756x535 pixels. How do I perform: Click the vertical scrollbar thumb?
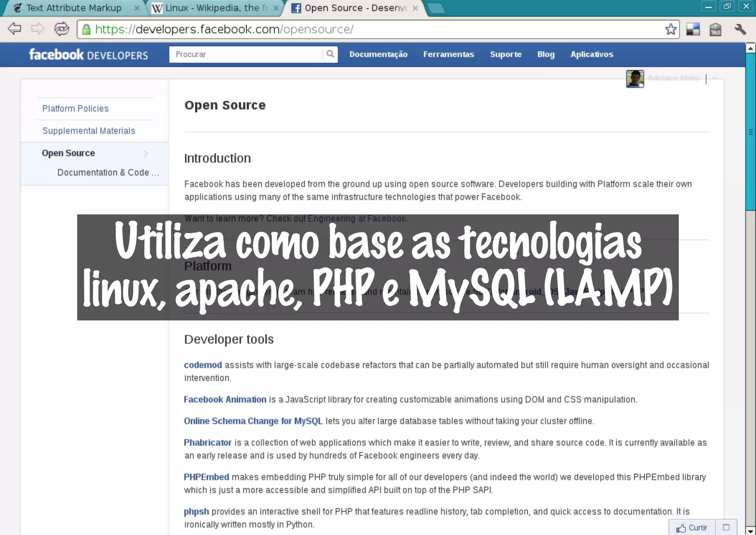click(750, 132)
